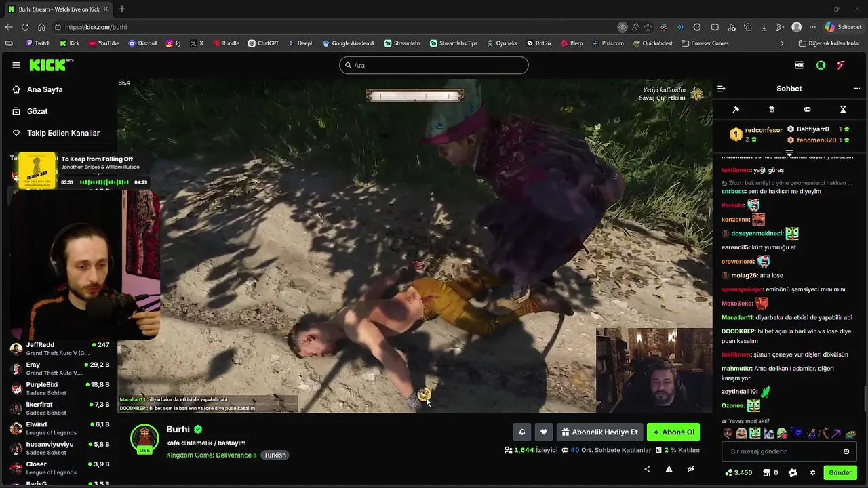Click the Ara search field
The width and height of the screenshot is (868, 488).
click(x=434, y=65)
